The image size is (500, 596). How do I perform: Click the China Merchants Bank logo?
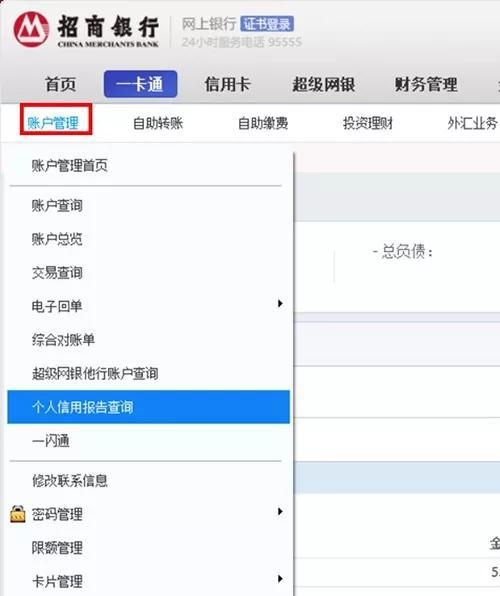tap(86, 30)
